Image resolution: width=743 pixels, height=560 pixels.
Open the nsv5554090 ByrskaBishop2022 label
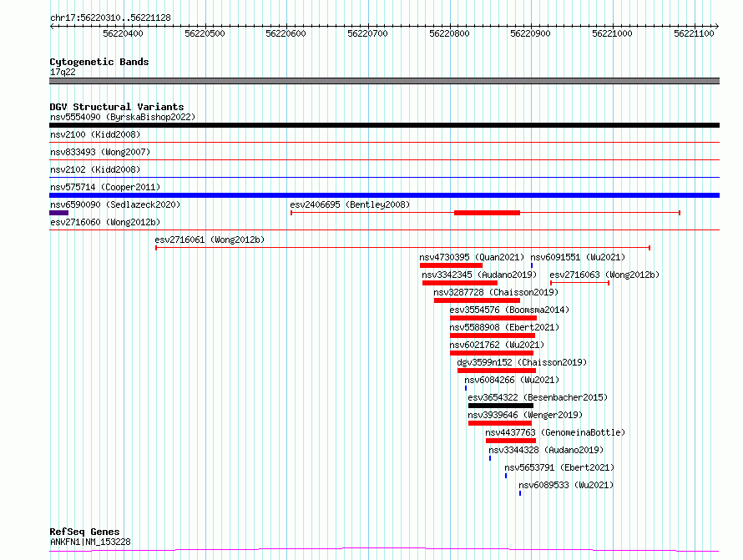click(x=123, y=117)
